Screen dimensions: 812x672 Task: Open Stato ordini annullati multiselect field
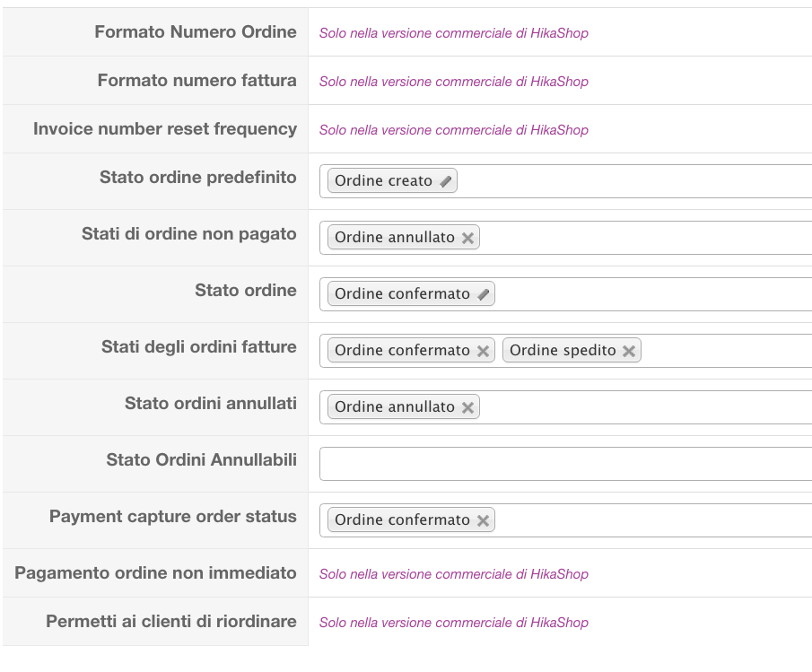[637, 407]
